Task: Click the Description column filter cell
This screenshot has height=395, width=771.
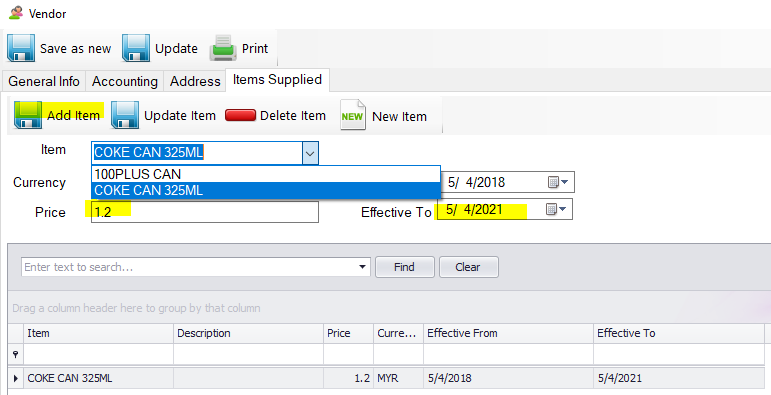Action: point(248,354)
